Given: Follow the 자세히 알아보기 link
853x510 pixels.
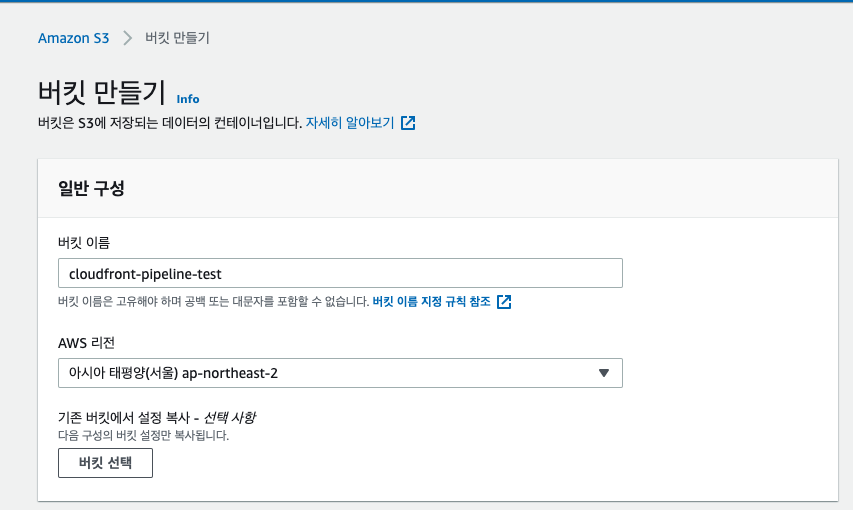Looking at the screenshot, I should point(350,123).
